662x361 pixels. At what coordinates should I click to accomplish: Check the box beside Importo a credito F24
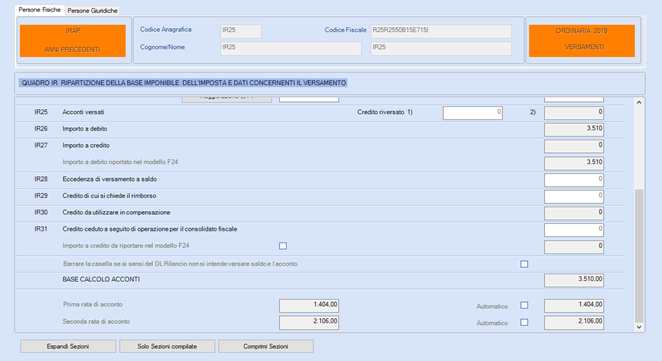point(283,246)
